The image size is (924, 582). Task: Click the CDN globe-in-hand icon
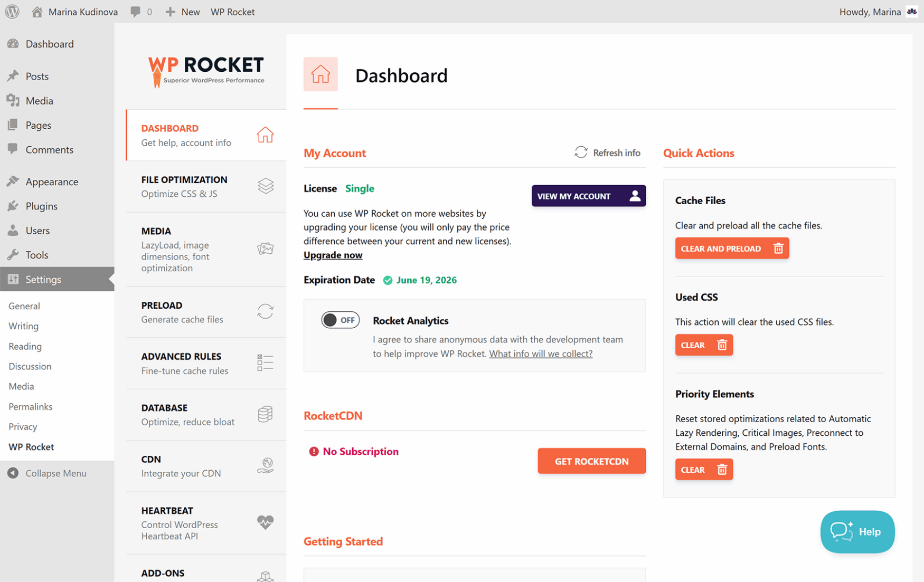[265, 465]
